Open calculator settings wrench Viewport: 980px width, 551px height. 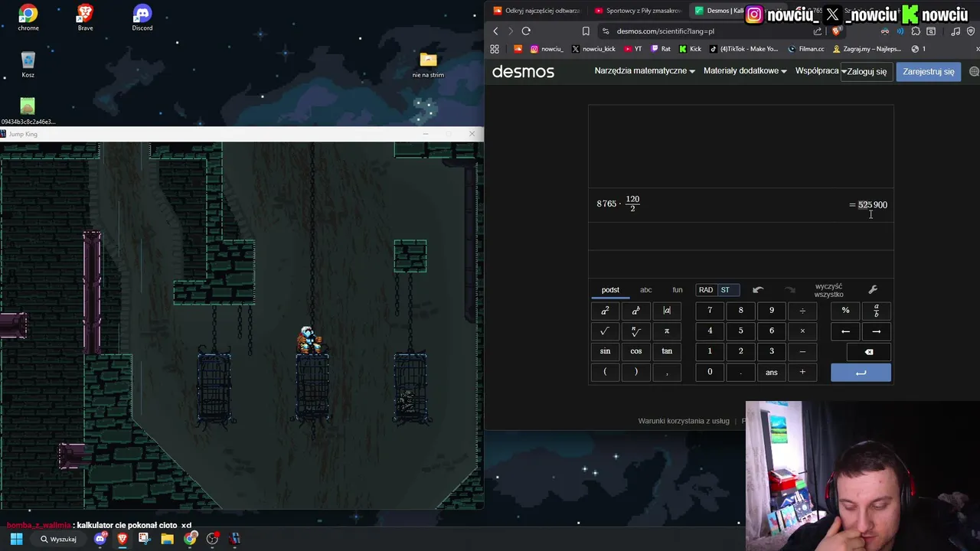coord(873,290)
